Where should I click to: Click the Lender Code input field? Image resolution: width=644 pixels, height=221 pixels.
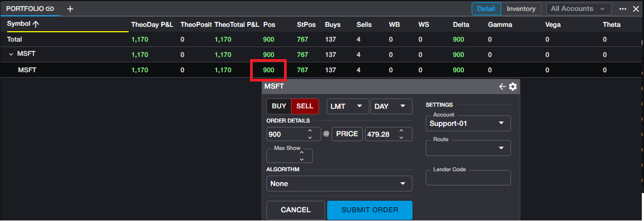pyautogui.click(x=468, y=178)
